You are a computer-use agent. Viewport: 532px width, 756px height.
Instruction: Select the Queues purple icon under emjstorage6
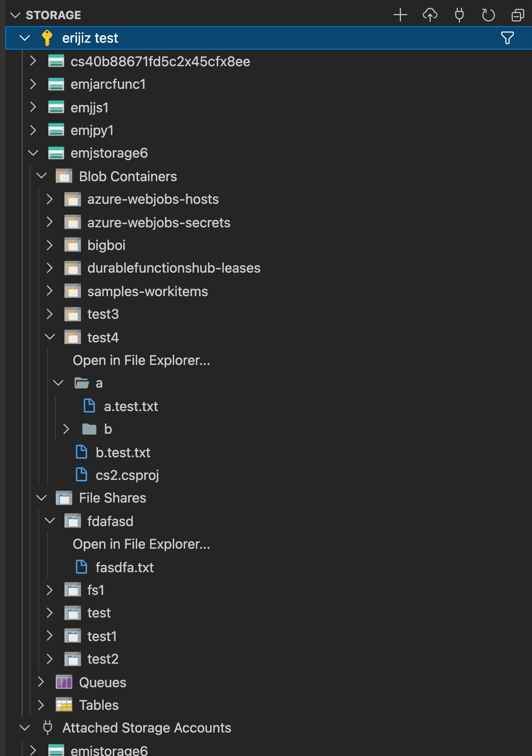point(64,682)
